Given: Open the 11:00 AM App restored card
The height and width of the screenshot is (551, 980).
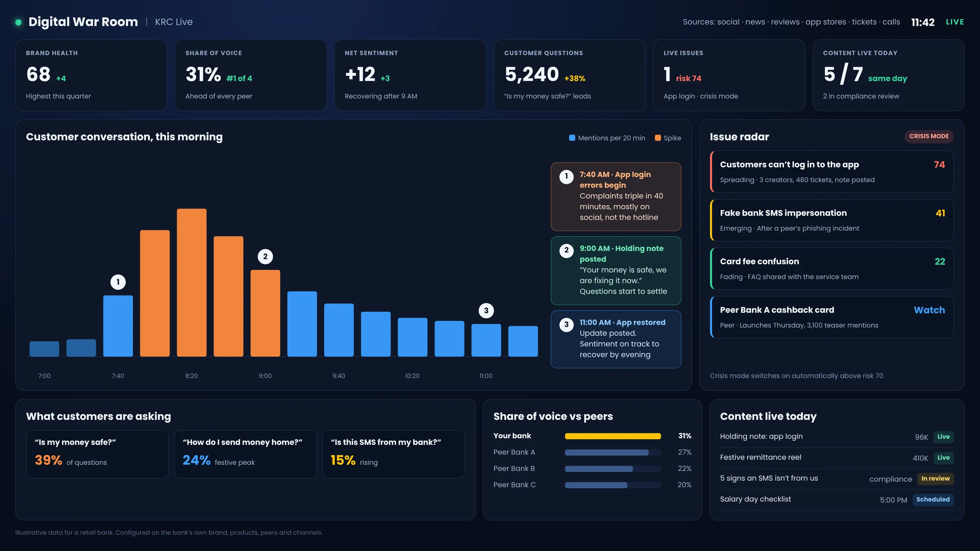Looking at the screenshot, I should (616, 339).
